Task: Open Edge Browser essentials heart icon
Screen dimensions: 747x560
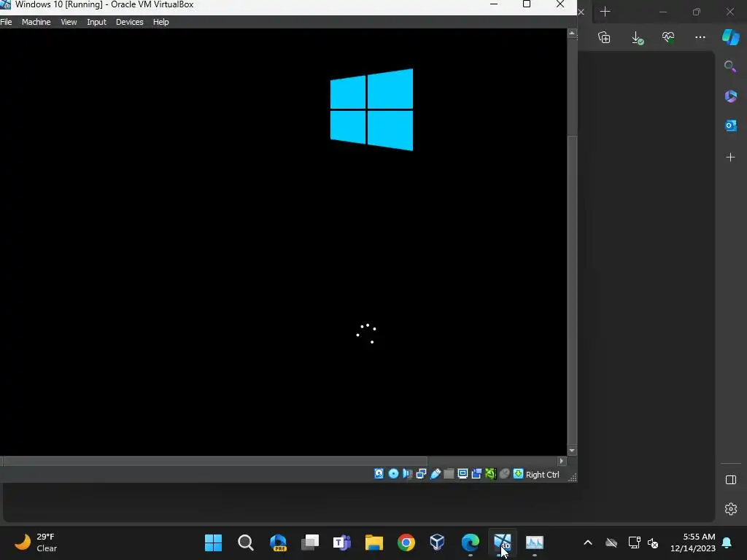Action: 668,37
